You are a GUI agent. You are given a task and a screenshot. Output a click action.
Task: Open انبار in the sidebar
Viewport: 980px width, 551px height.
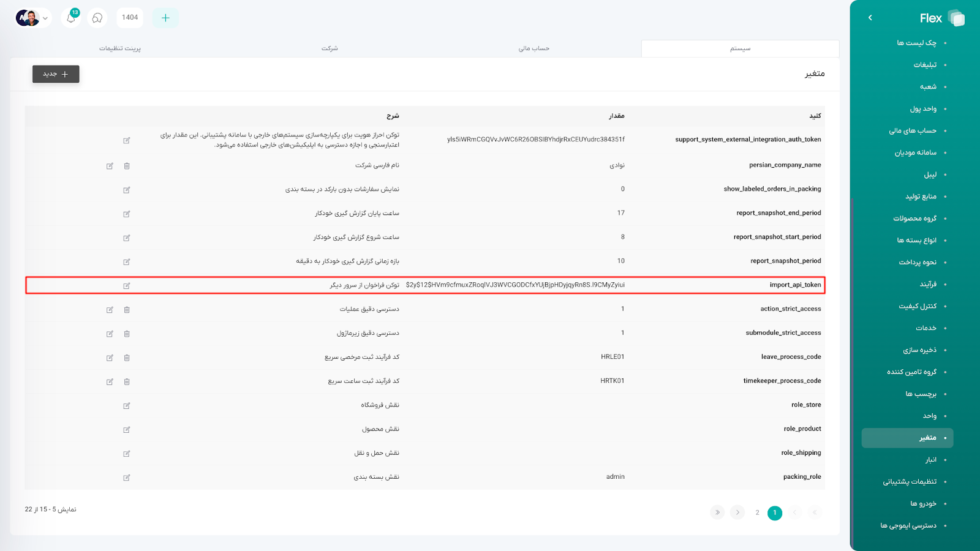pos(930,460)
